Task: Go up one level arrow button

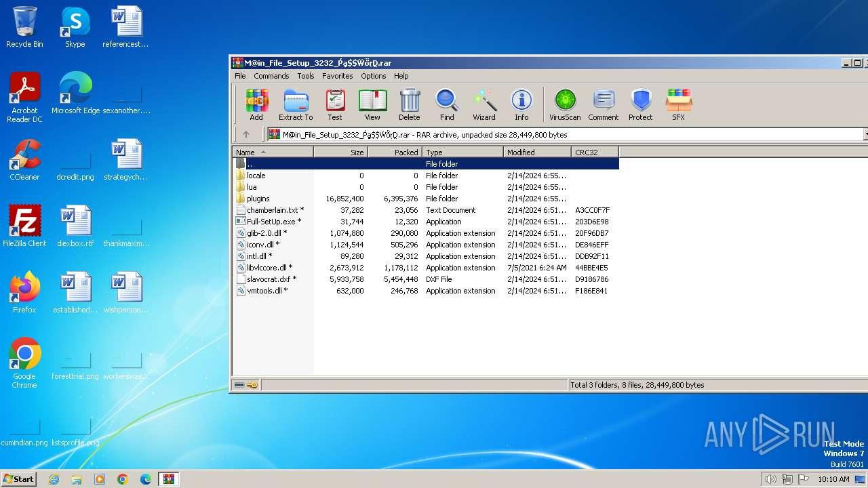Action: [246, 134]
